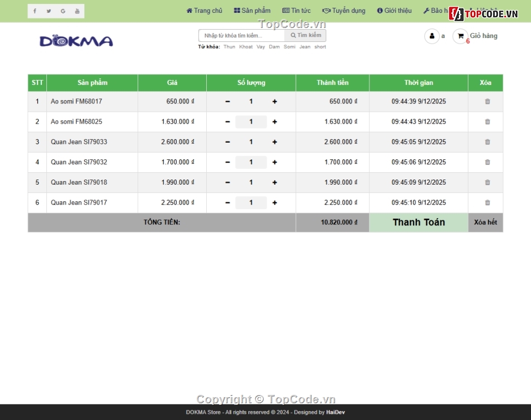Open the YouTube social icon

tap(77, 11)
